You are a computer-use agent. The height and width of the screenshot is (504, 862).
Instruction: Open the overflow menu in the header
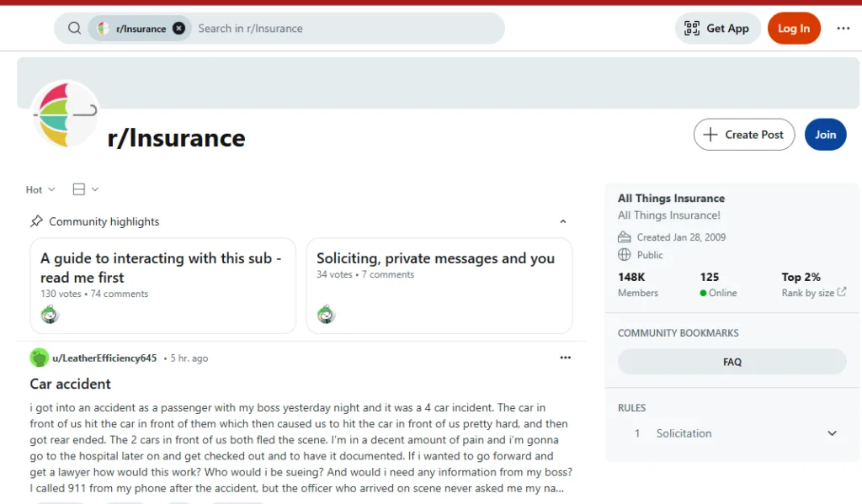coord(843,28)
